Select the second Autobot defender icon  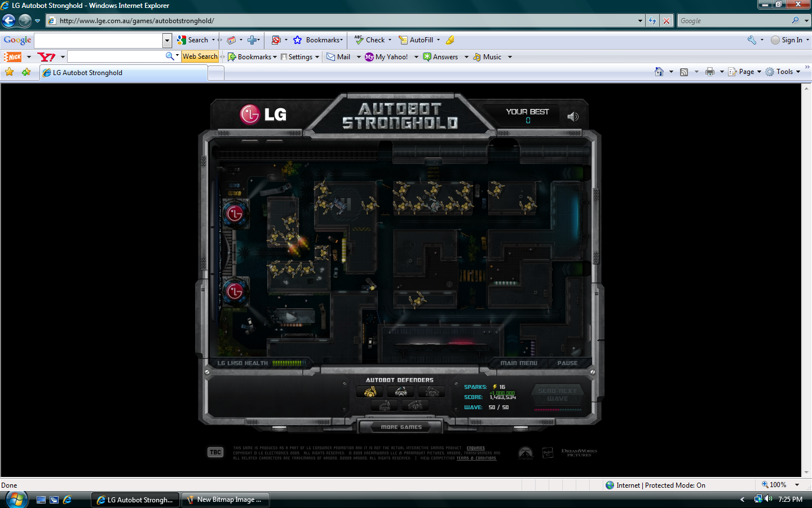coord(401,392)
